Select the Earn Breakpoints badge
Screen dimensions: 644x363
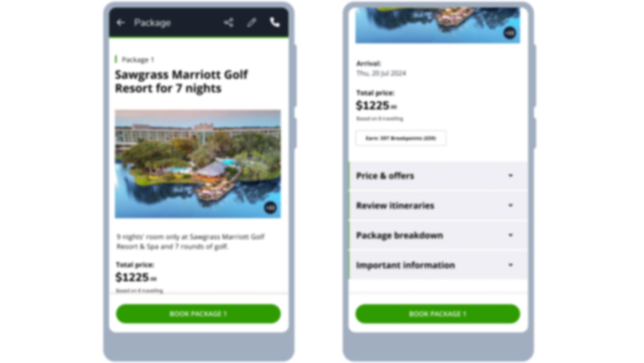point(401,138)
